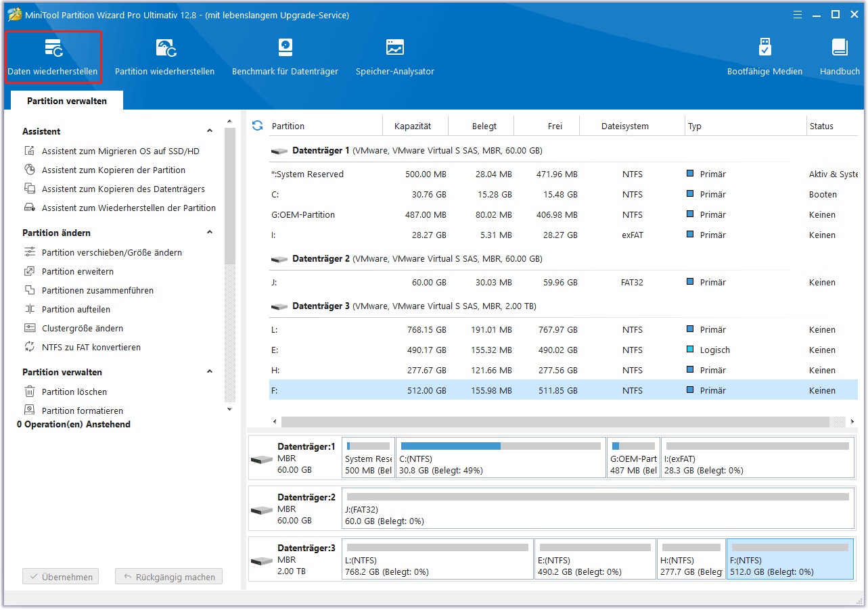Click the Übernehmen button
This screenshot has width=868, height=610.
60,578
